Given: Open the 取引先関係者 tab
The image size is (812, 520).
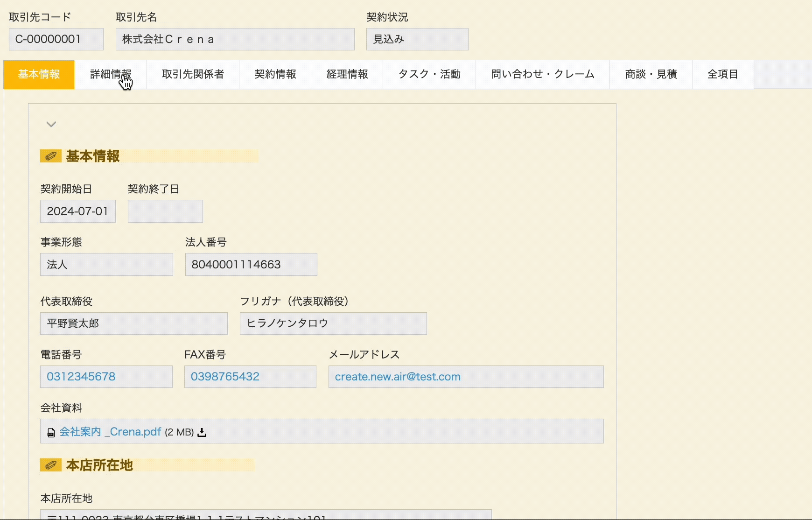Looking at the screenshot, I should 193,74.
